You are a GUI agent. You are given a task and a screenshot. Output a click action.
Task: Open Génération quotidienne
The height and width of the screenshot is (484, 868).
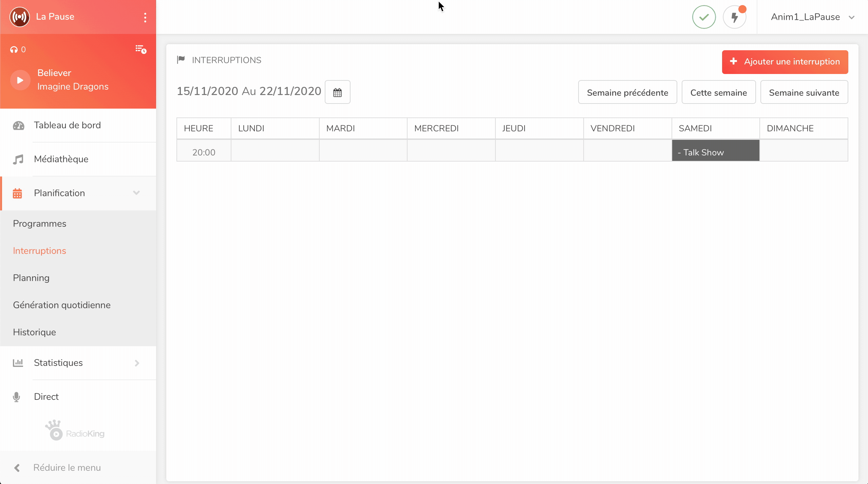pos(62,305)
